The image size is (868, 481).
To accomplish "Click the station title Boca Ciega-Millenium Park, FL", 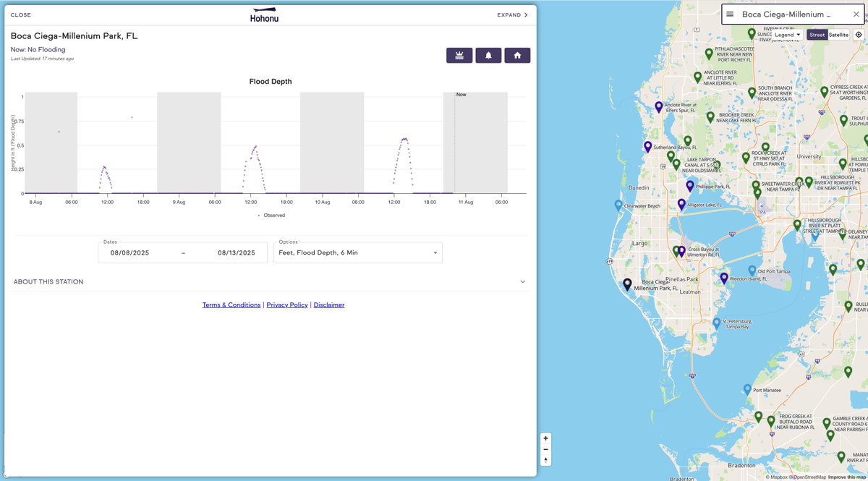I will (x=74, y=35).
